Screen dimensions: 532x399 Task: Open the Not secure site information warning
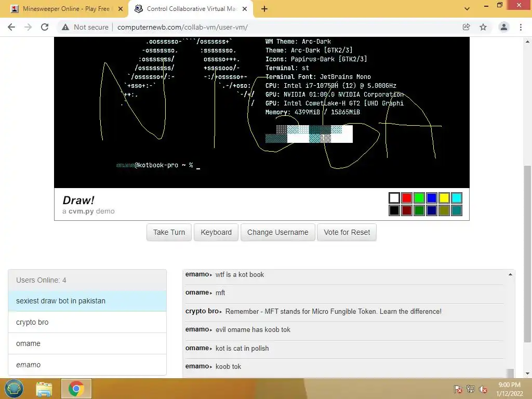(85, 27)
